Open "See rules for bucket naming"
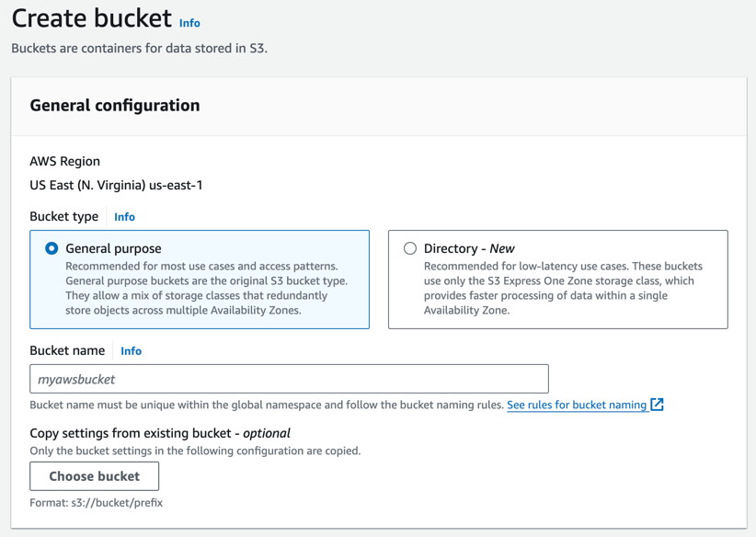 (579, 405)
